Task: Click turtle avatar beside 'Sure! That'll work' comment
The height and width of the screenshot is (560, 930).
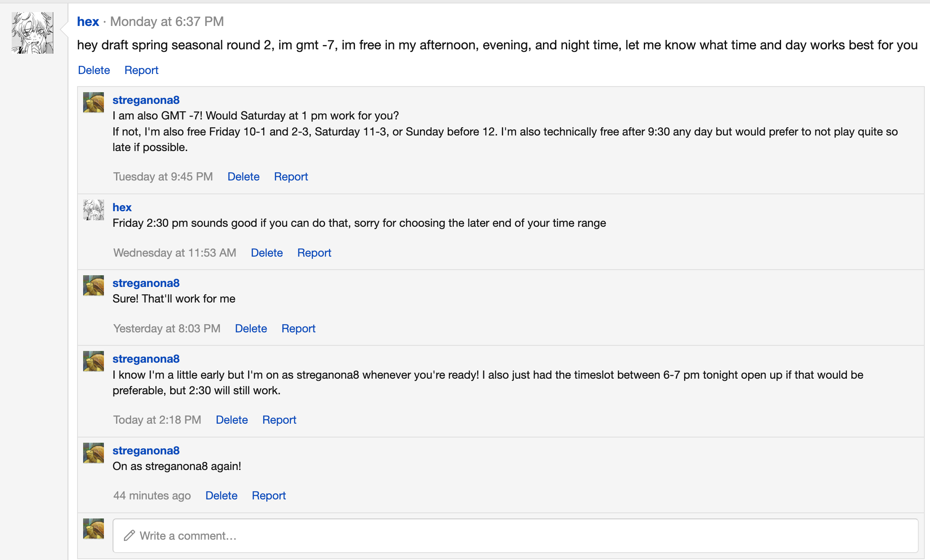Action: click(94, 286)
